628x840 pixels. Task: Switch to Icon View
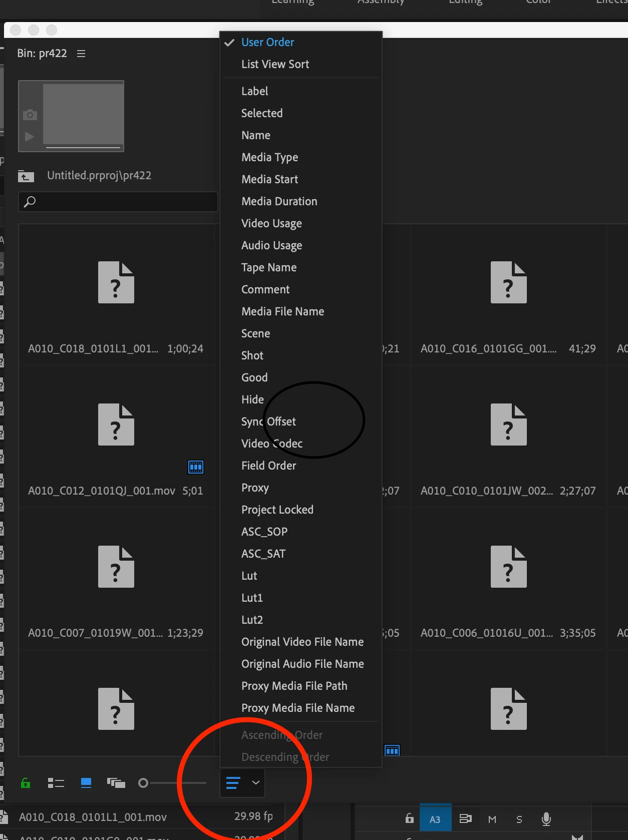point(86,782)
